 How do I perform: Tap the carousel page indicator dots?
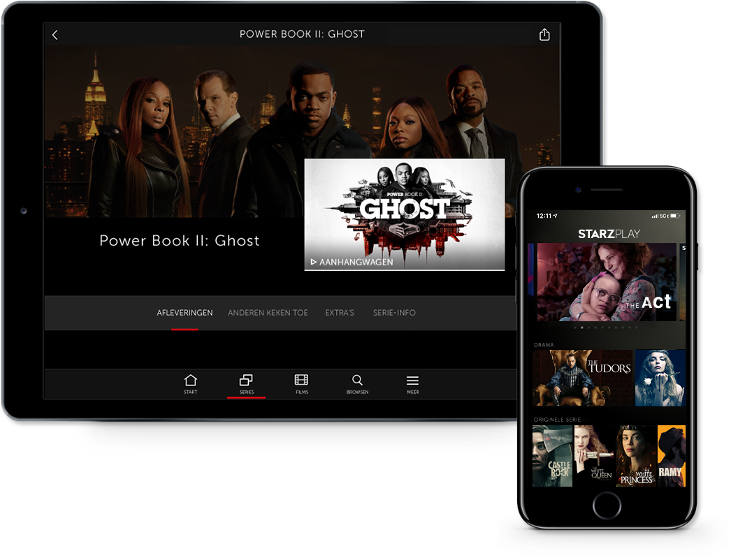click(605, 327)
